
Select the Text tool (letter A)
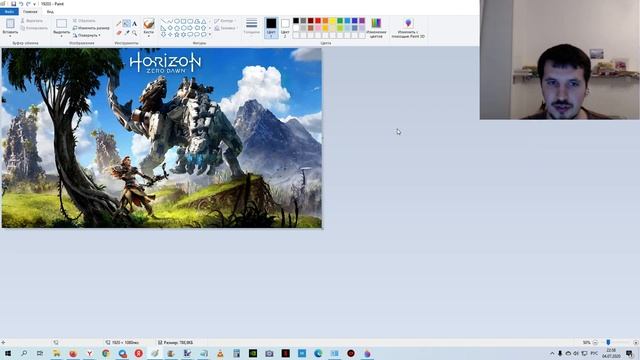(134, 24)
